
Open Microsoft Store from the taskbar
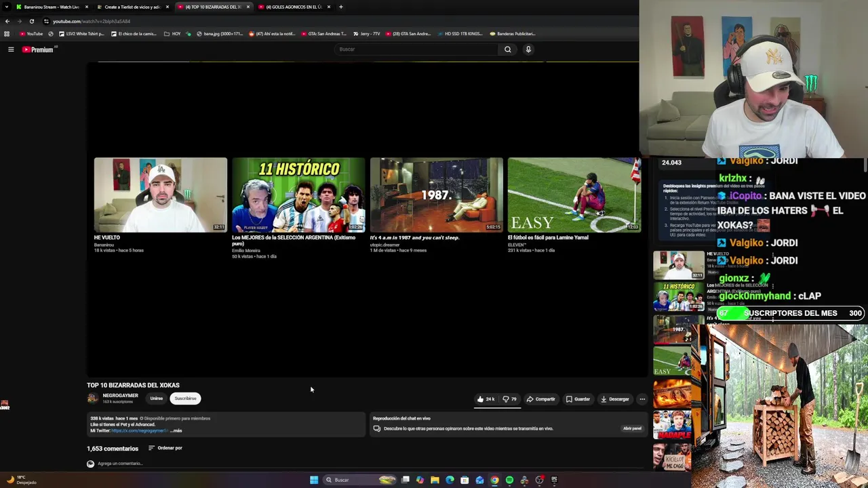[465, 480]
